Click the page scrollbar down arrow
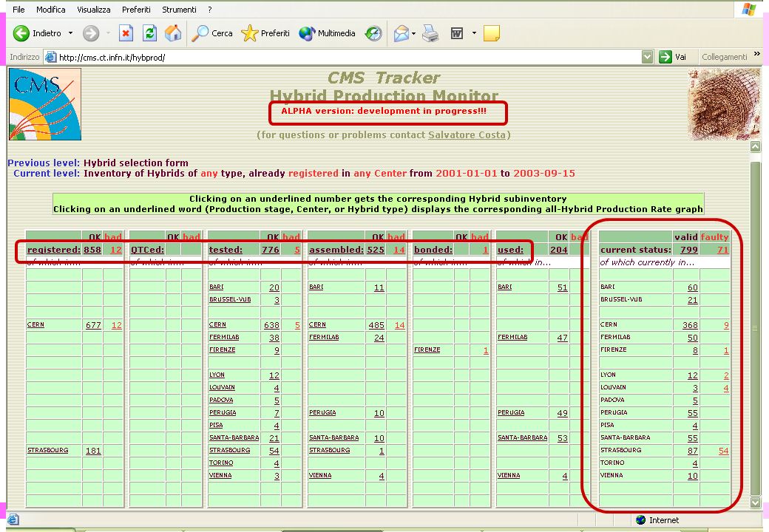 [755, 502]
